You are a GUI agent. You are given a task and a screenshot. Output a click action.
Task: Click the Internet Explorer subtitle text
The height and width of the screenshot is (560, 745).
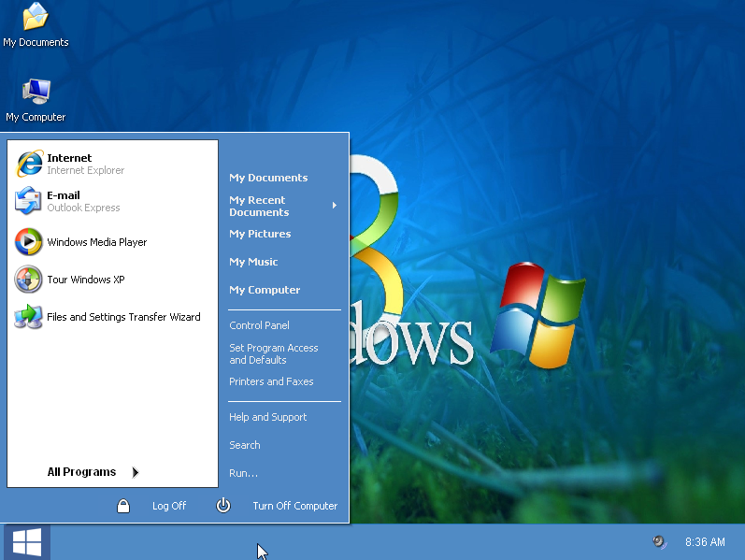(x=85, y=170)
